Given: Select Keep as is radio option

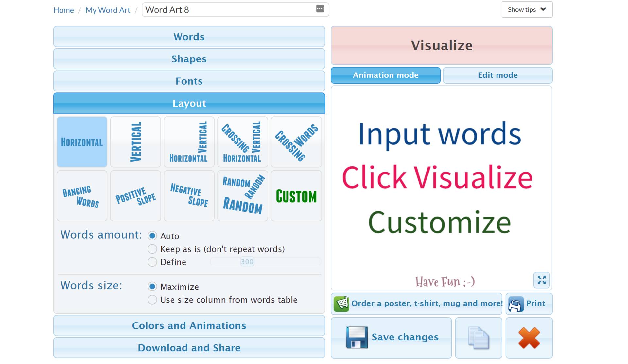Looking at the screenshot, I should pos(152,249).
